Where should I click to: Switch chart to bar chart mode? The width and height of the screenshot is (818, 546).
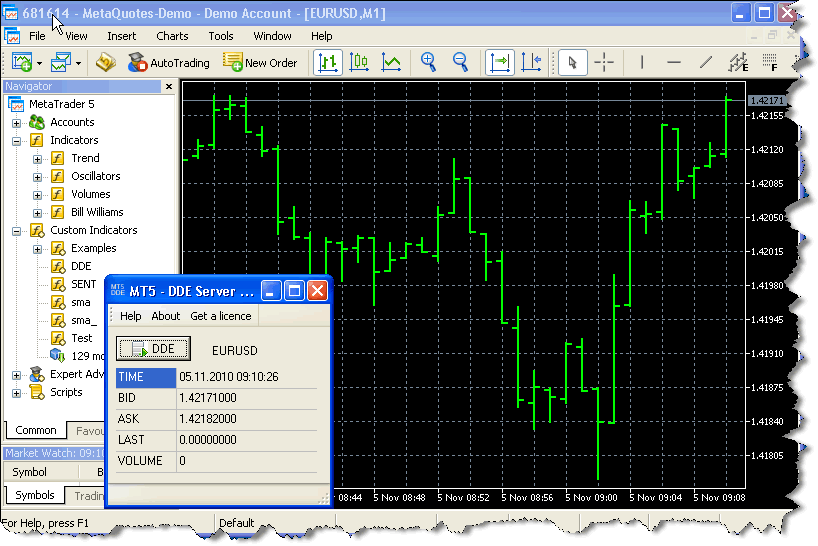[x=327, y=63]
